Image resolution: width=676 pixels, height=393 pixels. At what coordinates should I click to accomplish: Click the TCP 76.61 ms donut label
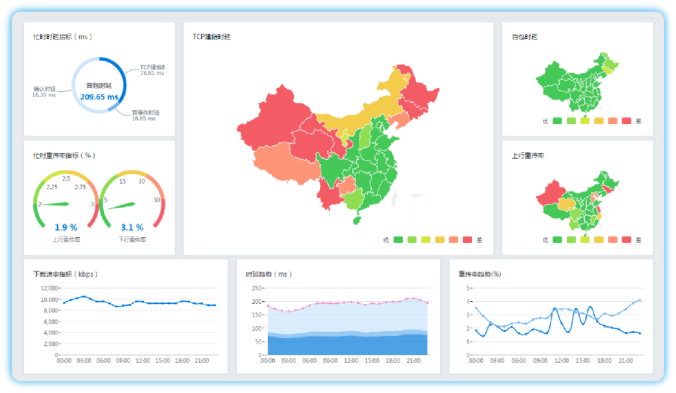tap(152, 70)
